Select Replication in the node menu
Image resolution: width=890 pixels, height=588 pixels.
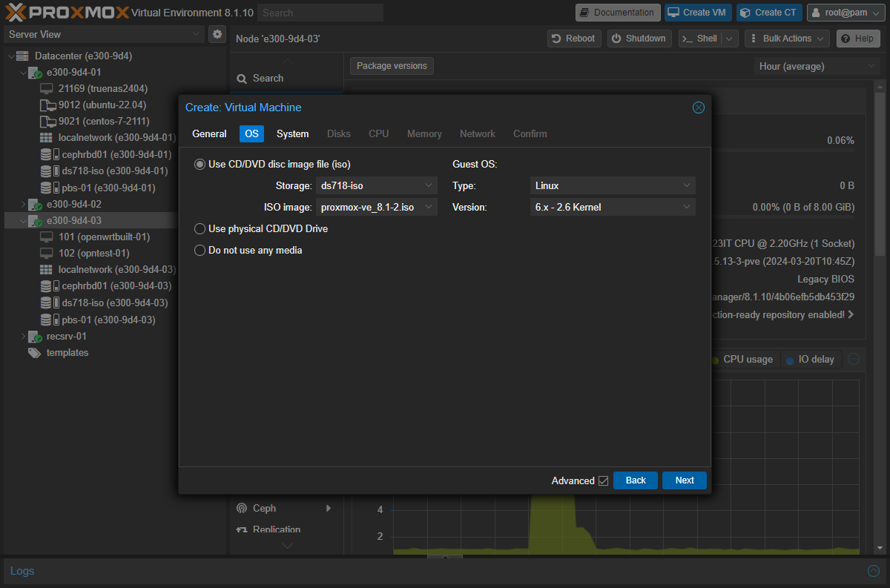[277, 529]
